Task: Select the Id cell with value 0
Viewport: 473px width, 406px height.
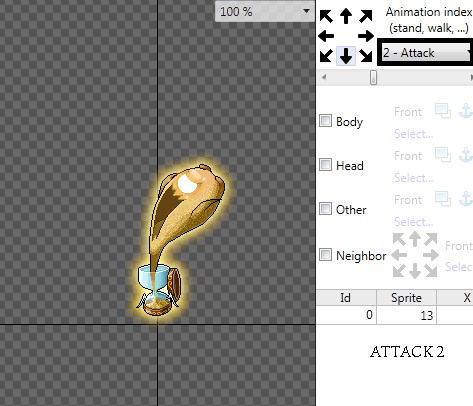Action: [x=346, y=315]
